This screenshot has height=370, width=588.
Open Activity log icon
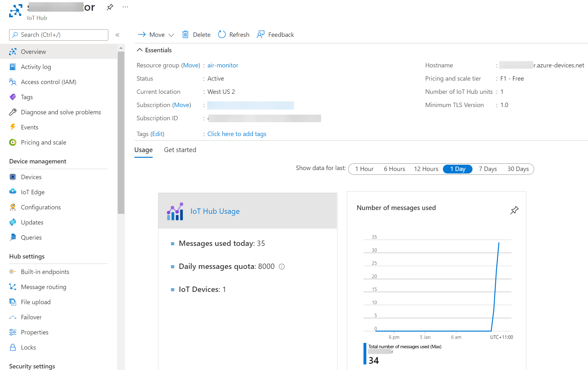click(13, 67)
